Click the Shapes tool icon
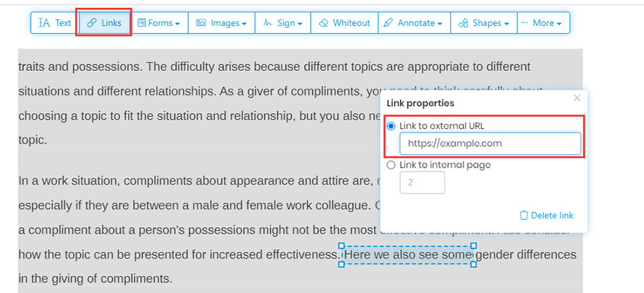Image resolution: width=644 pixels, height=293 pixels. point(464,23)
